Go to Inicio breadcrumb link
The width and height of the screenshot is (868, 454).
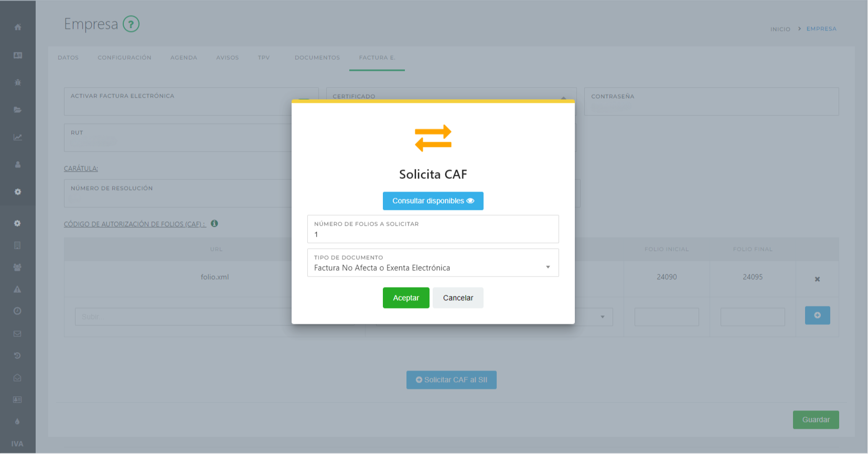click(780, 29)
